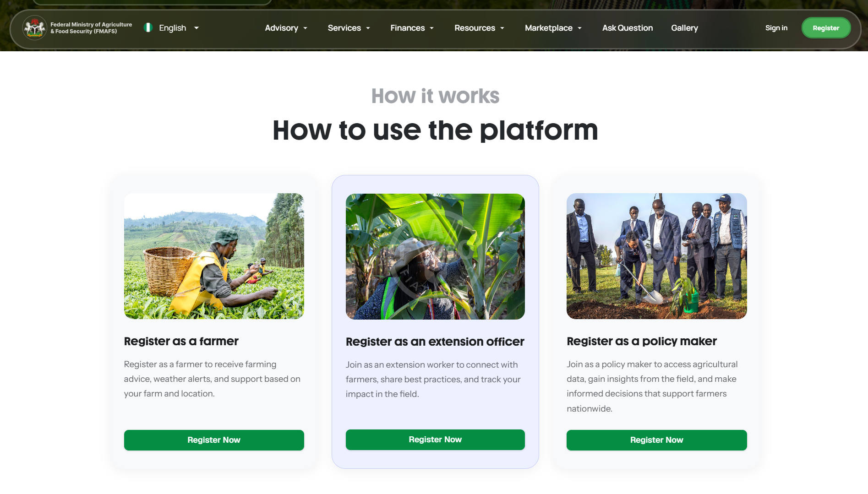
Task: Open the tea farmer photo thumbnail
Action: click(x=214, y=256)
